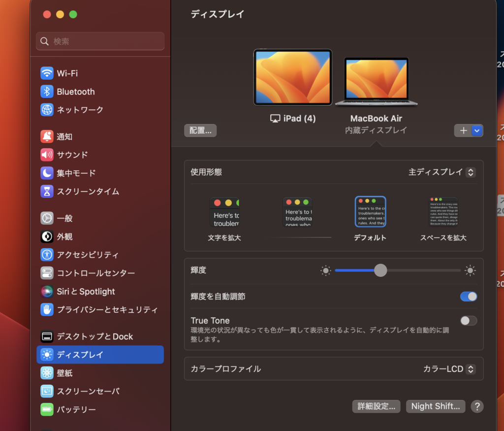Screen dimensions: 504x431
Task: Click the 通知 bell icon
Action: pyautogui.click(x=47, y=137)
